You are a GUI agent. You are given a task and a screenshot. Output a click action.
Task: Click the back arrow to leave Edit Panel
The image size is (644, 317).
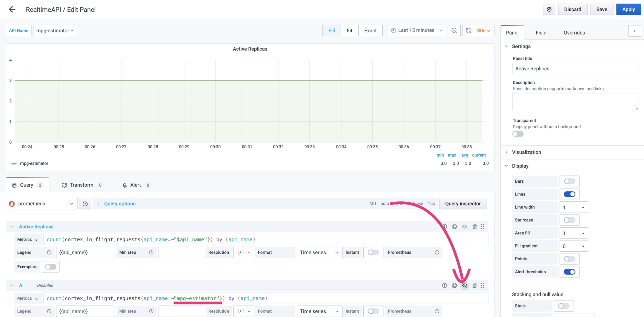coord(12,9)
